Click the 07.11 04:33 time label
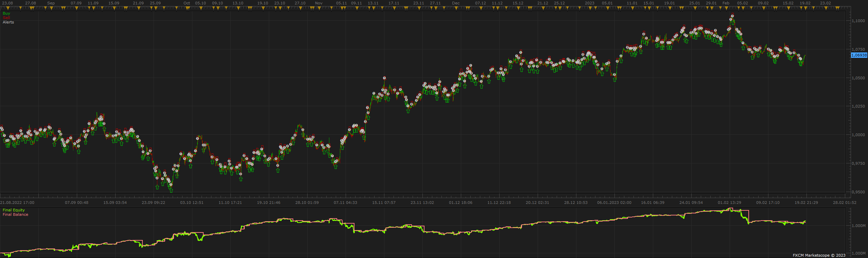This screenshot has height=258, width=868. [x=345, y=203]
